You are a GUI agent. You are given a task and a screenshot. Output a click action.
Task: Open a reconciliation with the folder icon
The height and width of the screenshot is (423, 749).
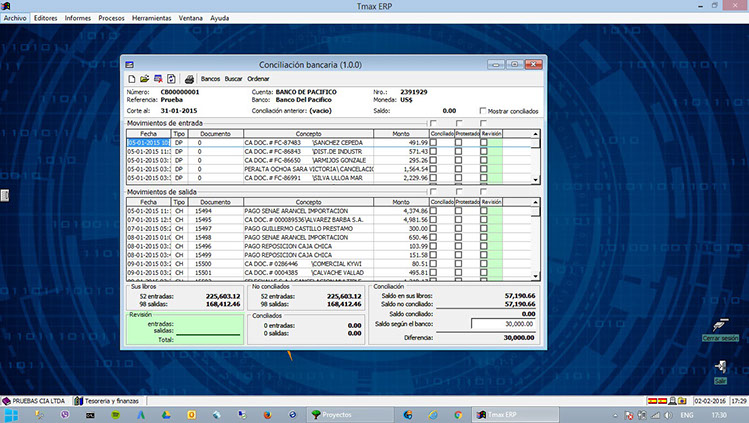[x=144, y=78]
